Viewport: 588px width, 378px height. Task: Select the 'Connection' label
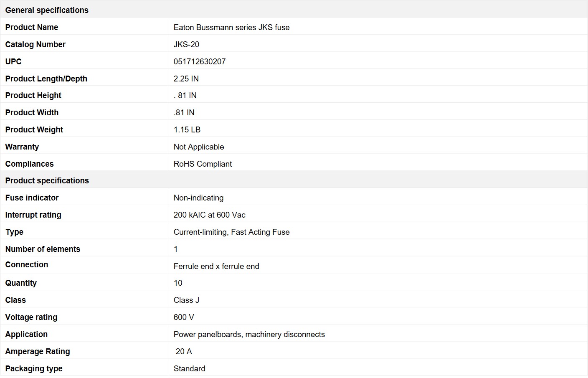point(27,264)
